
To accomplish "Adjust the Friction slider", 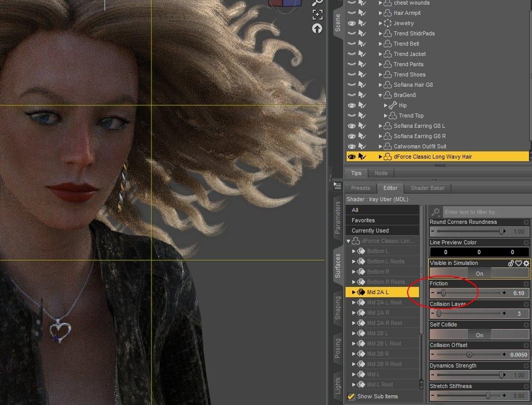I will pyautogui.click(x=443, y=293).
